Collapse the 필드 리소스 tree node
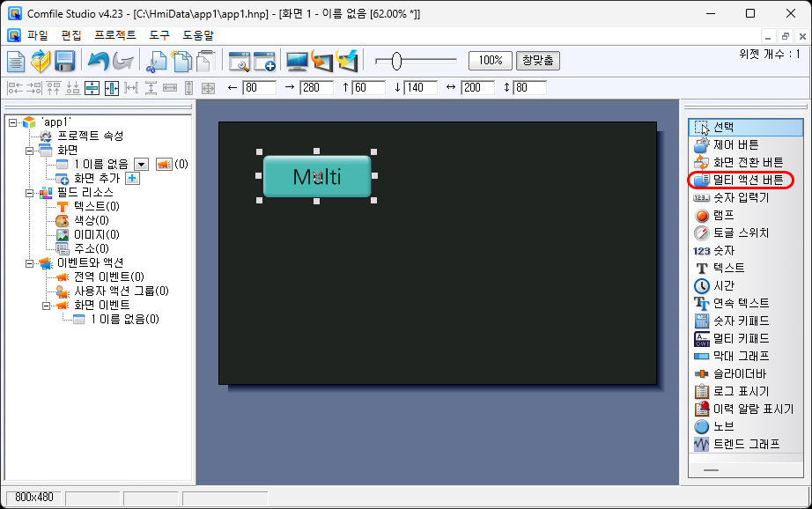 (x=30, y=192)
